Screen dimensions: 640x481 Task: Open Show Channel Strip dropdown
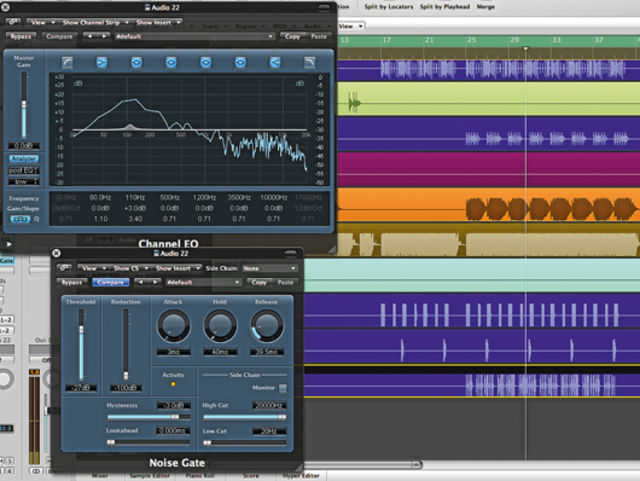[x=94, y=22]
